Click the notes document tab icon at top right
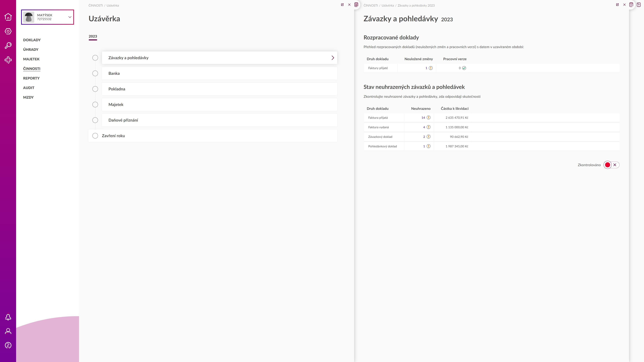 [x=631, y=5]
